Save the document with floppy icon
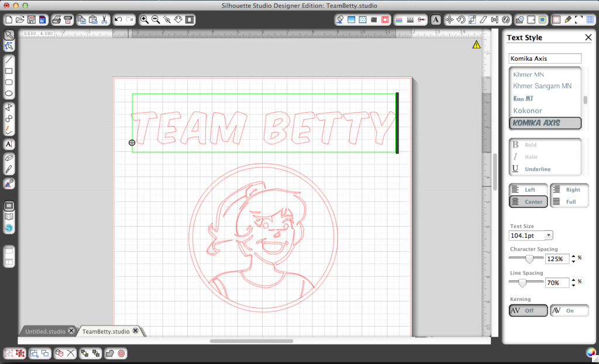 32,19
